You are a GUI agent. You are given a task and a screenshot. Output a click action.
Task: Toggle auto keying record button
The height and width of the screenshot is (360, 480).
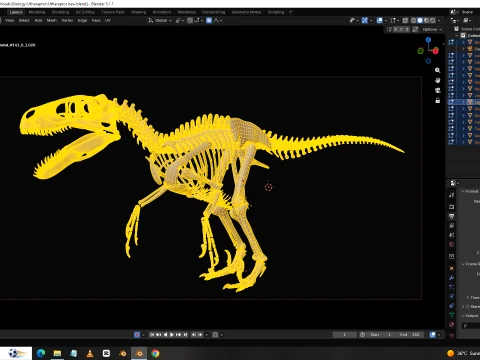[137, 335]
